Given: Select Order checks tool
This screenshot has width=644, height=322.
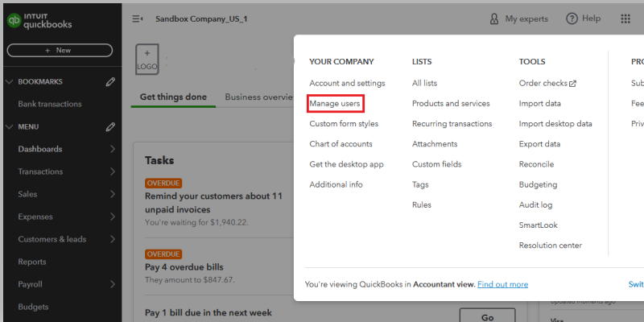Looking at the screenshot, I should [x=543, y=84].
